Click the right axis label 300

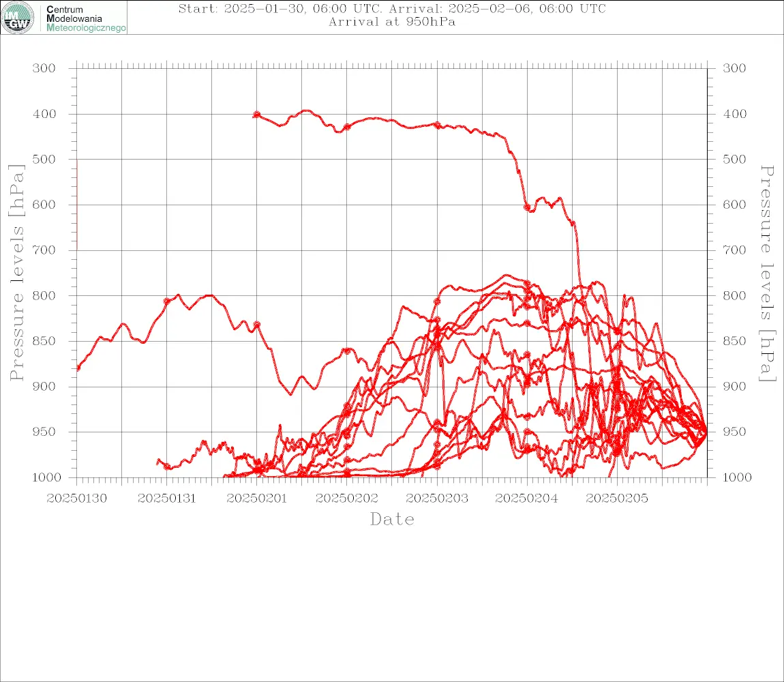(x=734, y=68)
